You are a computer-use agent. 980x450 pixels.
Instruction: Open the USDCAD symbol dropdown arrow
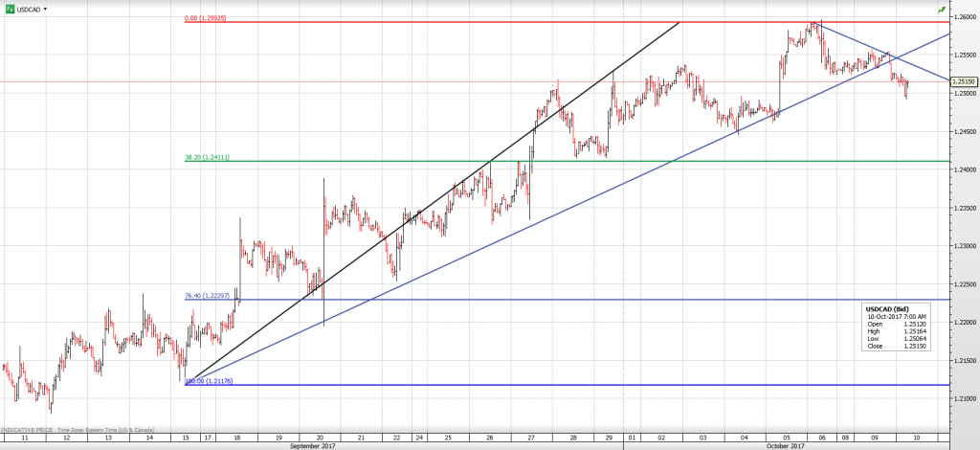coord(46,8)
